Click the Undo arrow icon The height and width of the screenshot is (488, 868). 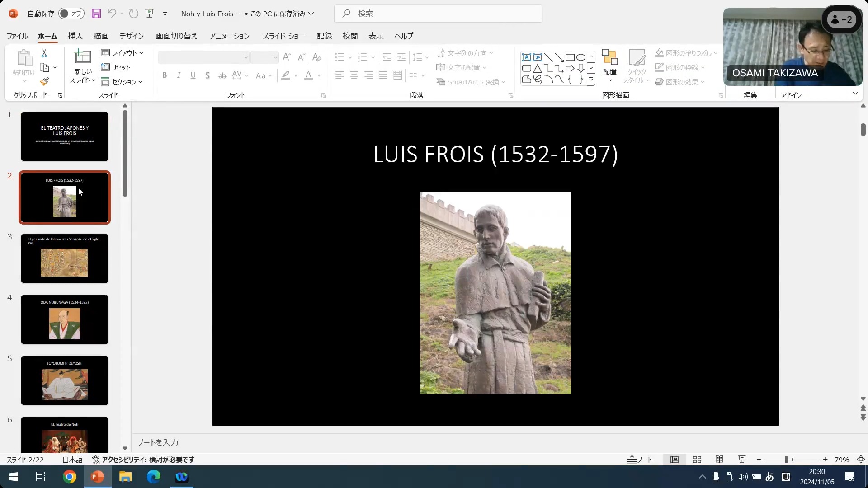(112, 14)
